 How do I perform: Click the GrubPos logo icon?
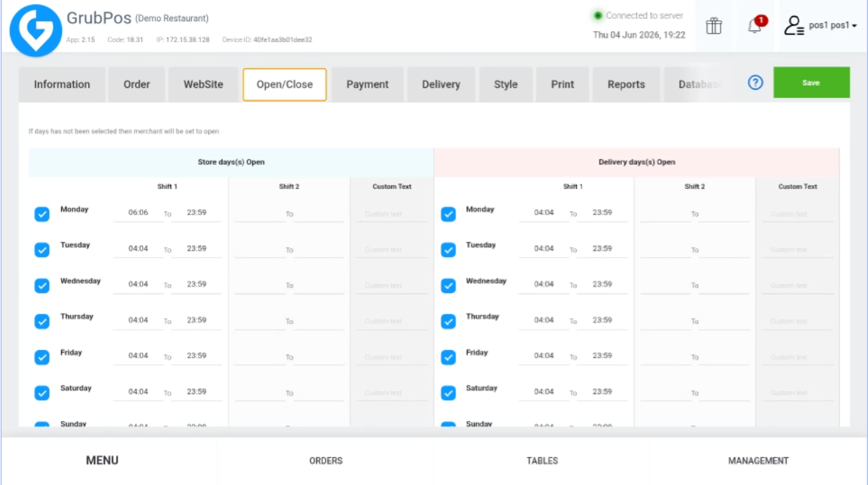(36, 30)
